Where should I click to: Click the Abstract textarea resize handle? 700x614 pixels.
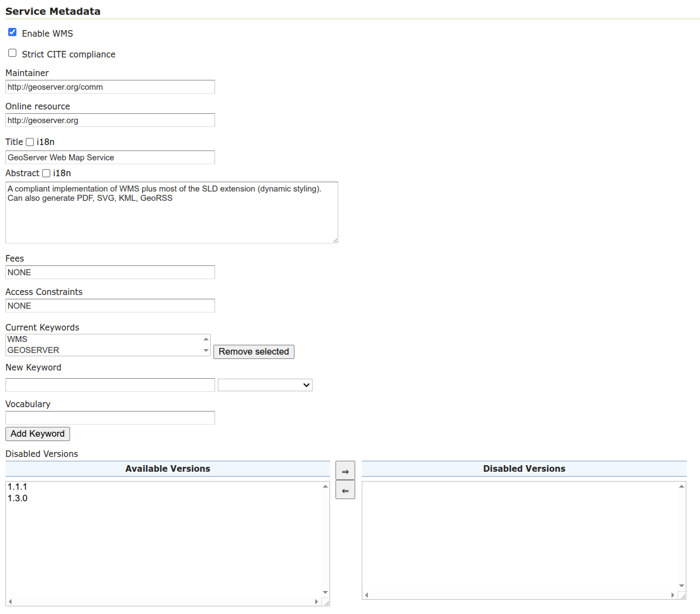click(335, 240)
